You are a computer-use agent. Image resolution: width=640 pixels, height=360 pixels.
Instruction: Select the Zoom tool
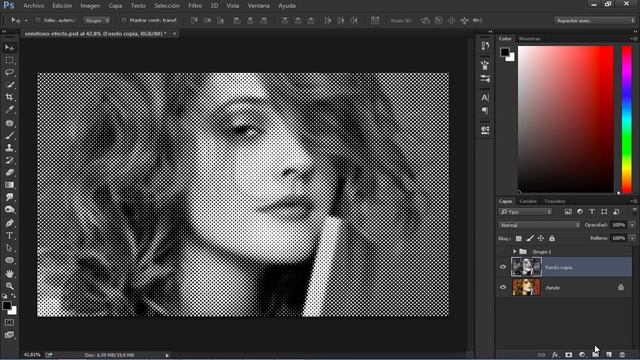tap(9, 286)
